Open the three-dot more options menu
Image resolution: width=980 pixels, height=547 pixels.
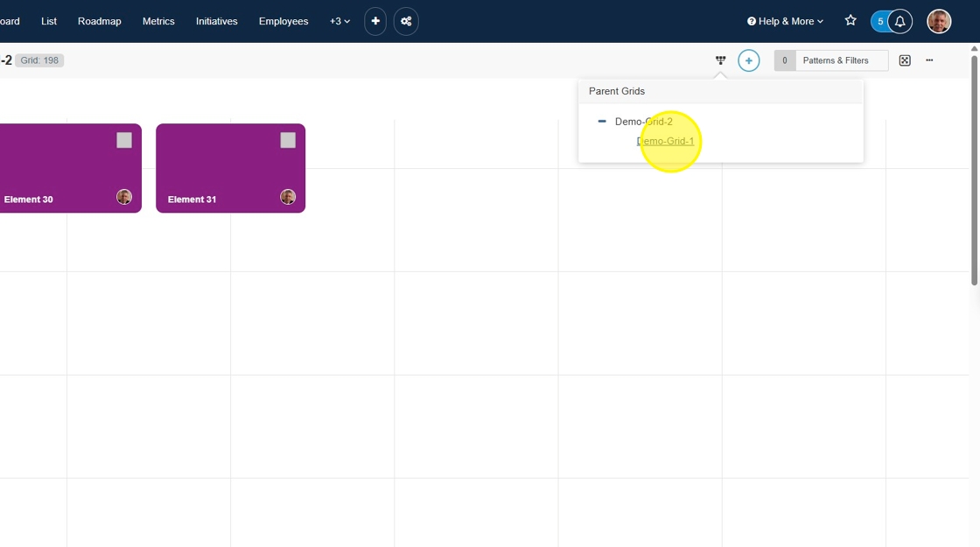coord(929,60)
